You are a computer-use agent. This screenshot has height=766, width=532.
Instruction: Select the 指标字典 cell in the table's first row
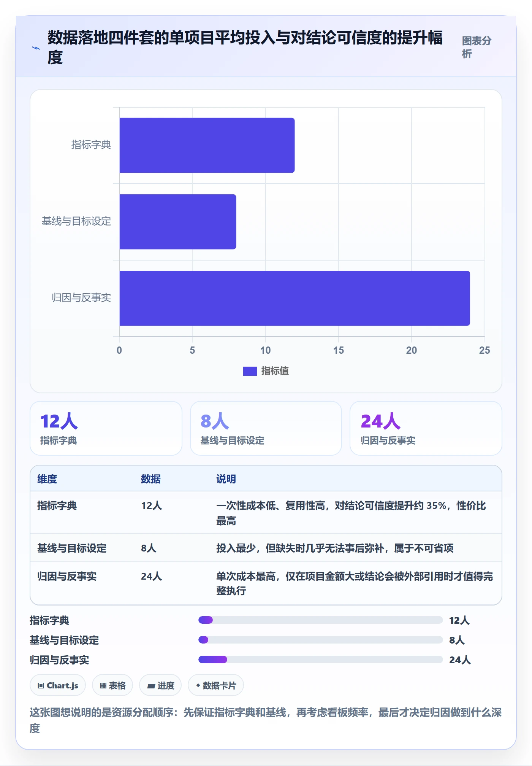(57, 505)
